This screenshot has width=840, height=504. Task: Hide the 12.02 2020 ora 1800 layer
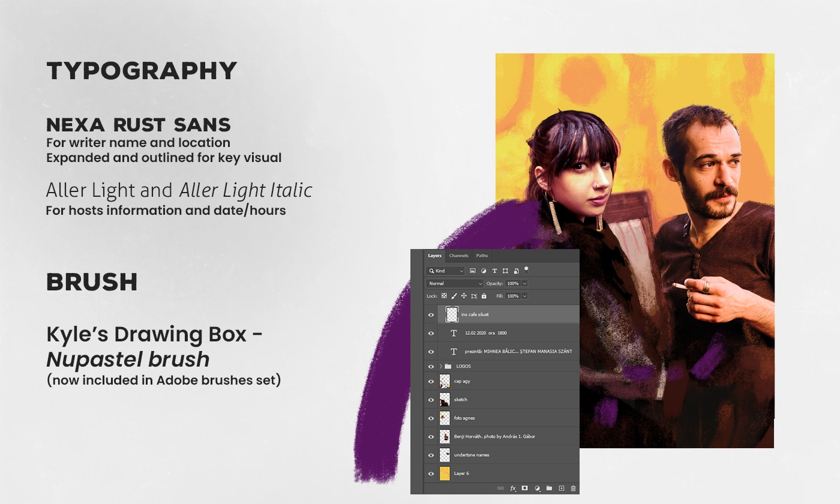click(x=431, y=333)
